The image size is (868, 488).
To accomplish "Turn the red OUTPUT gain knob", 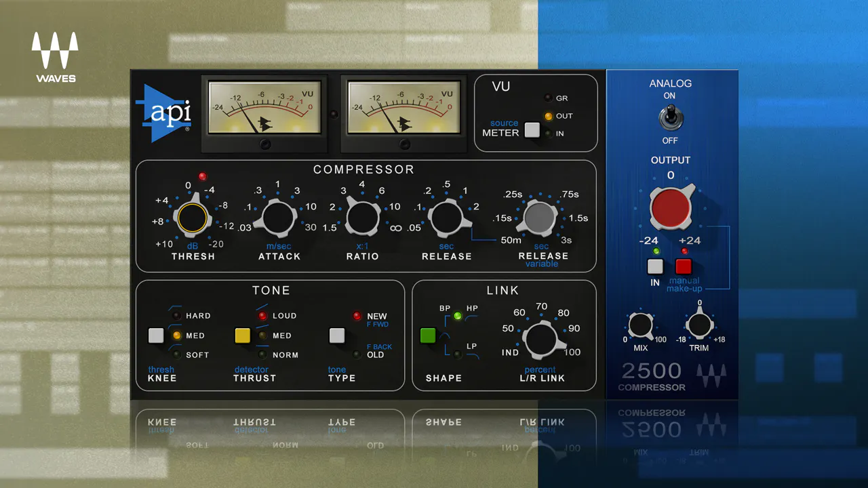I will pyautogui.click(x=671, y=207).
